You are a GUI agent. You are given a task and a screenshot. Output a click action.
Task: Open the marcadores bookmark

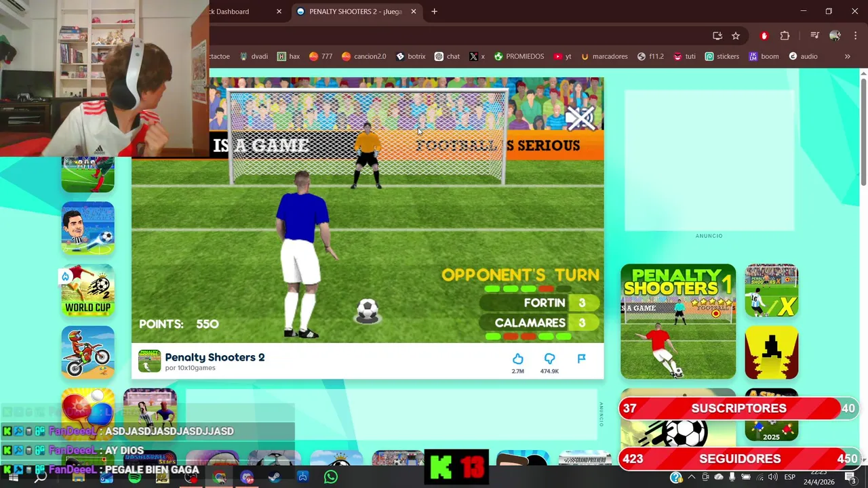coord(604,56)
